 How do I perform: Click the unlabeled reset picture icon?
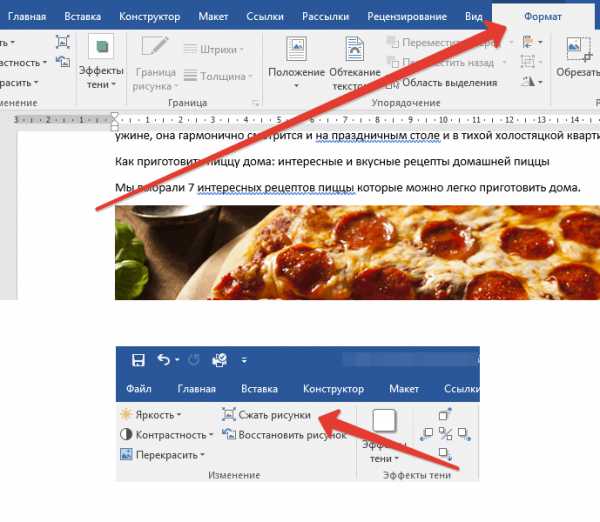point(63,62)
